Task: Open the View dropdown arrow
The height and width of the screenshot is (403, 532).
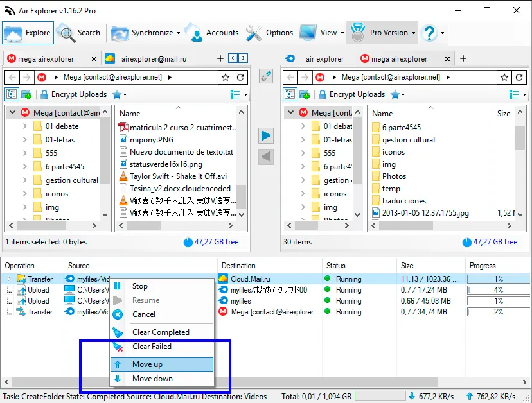Action: (x=342, y=33)
